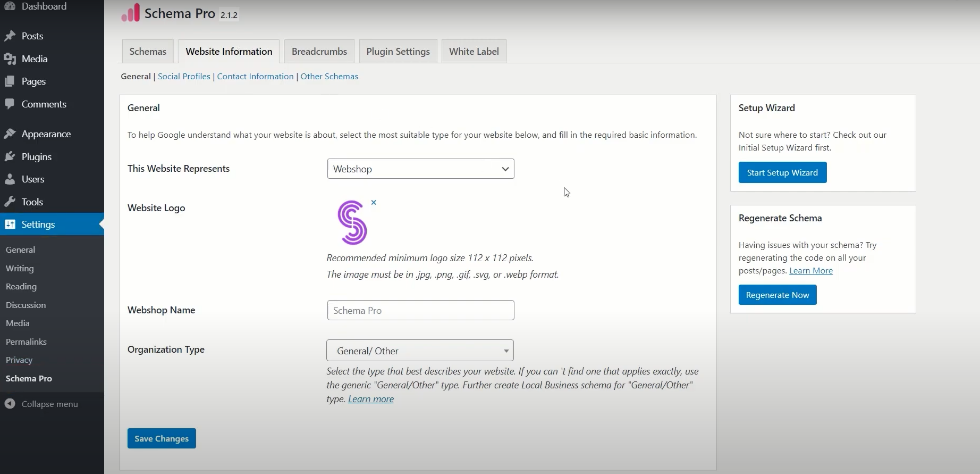Switch to the Schemas tab
The image size is (980, 474).
[148, 52]
